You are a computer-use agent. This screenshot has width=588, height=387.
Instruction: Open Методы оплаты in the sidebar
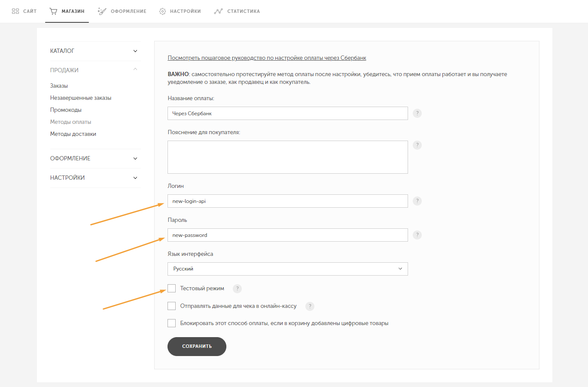(70, 122)
